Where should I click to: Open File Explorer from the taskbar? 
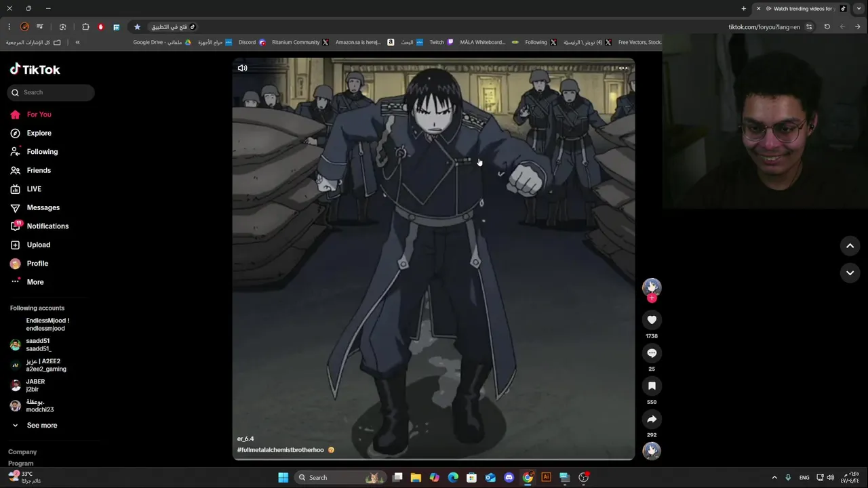(x=416, y=477)
